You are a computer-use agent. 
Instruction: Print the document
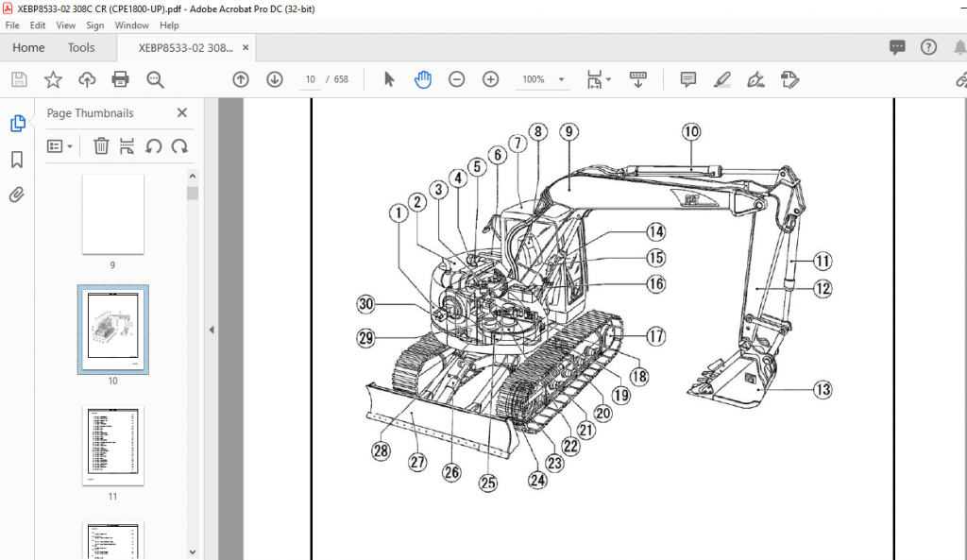120,79
